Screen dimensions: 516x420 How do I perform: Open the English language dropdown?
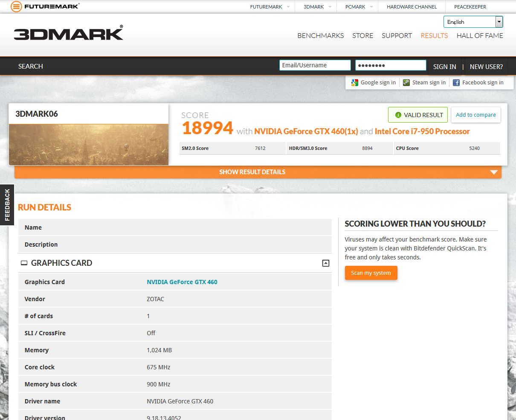tap(473, 22)
